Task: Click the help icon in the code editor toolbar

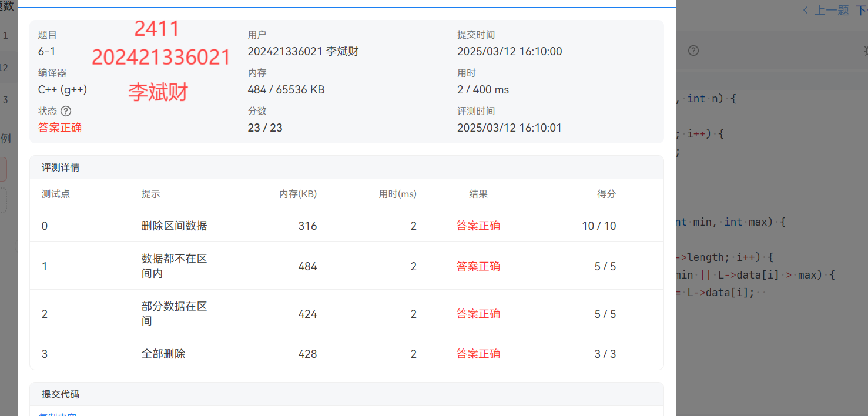Action: tap(693, 51)
